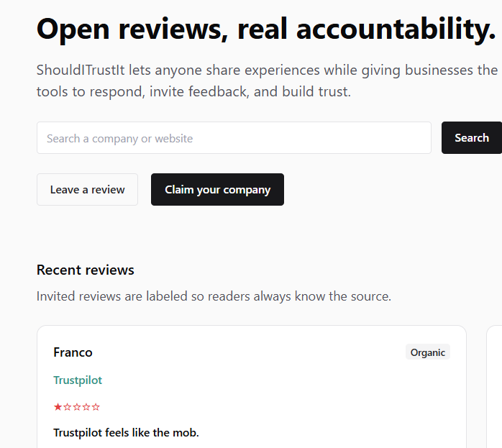Click the Open reviews, real accountability headline
This screenshot has width=502, height=448.
point(266,29)
